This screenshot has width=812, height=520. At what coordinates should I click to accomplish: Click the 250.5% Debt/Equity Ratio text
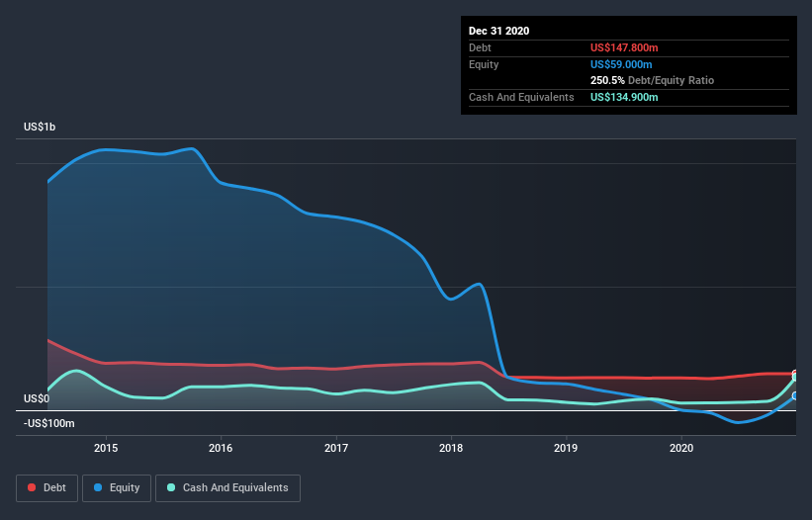coord(652,80)
